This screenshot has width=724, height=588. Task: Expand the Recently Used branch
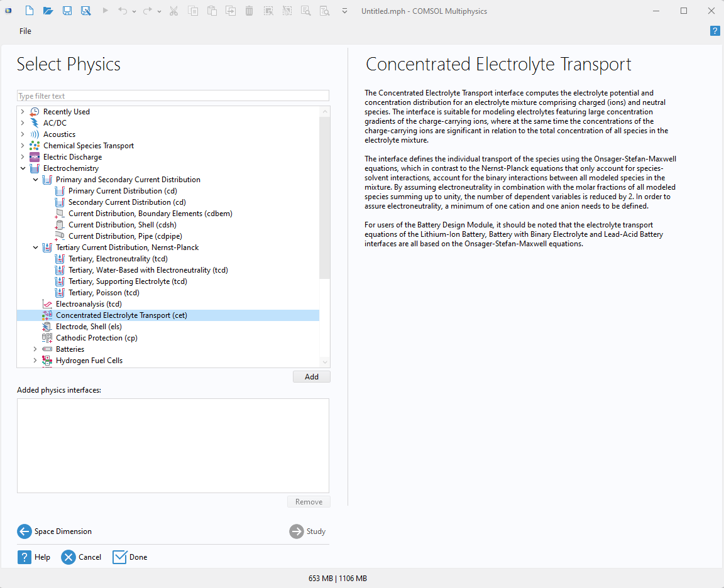pyautogui.click(x=22, y=112)
